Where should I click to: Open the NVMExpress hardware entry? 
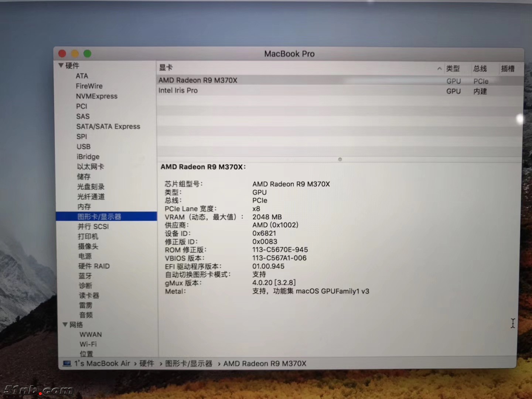click(97, 96)
